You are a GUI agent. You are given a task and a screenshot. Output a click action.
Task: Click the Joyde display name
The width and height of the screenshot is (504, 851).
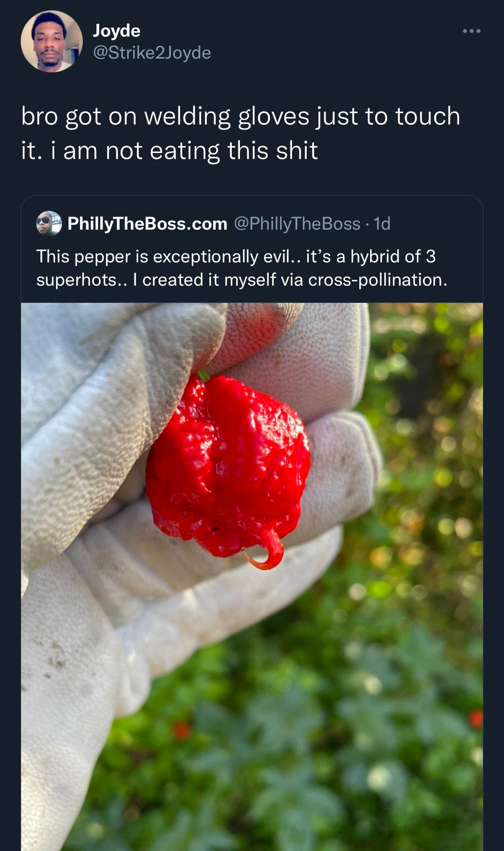pyautogui.click(x=117, y=31)
